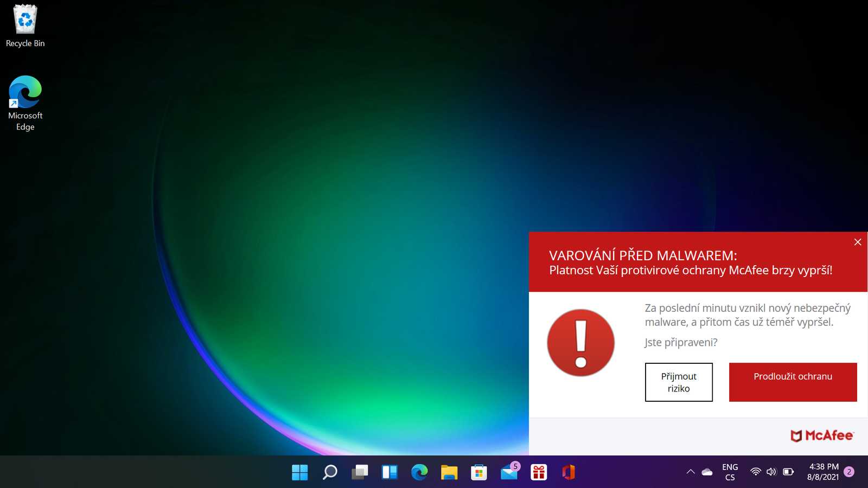The height and width of the screenshot is (488, 868).
Task: Click 'Za poslední minutu vznikl' message text
Action: 748,315
